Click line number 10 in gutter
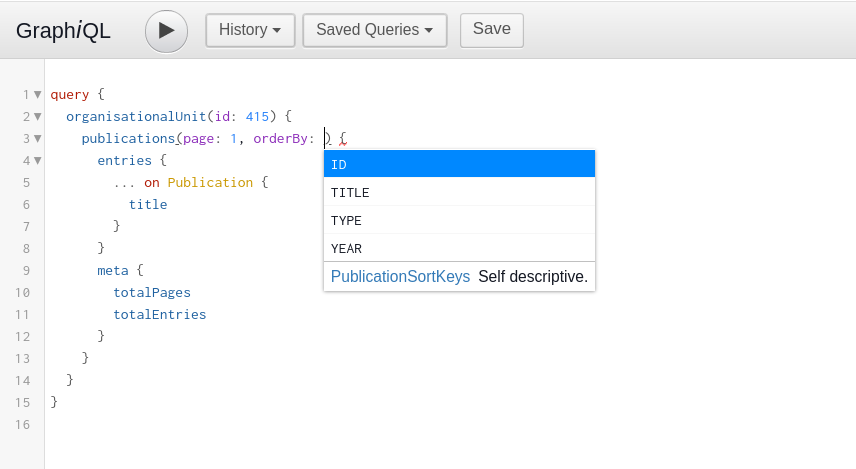 (x=22, y=293)
